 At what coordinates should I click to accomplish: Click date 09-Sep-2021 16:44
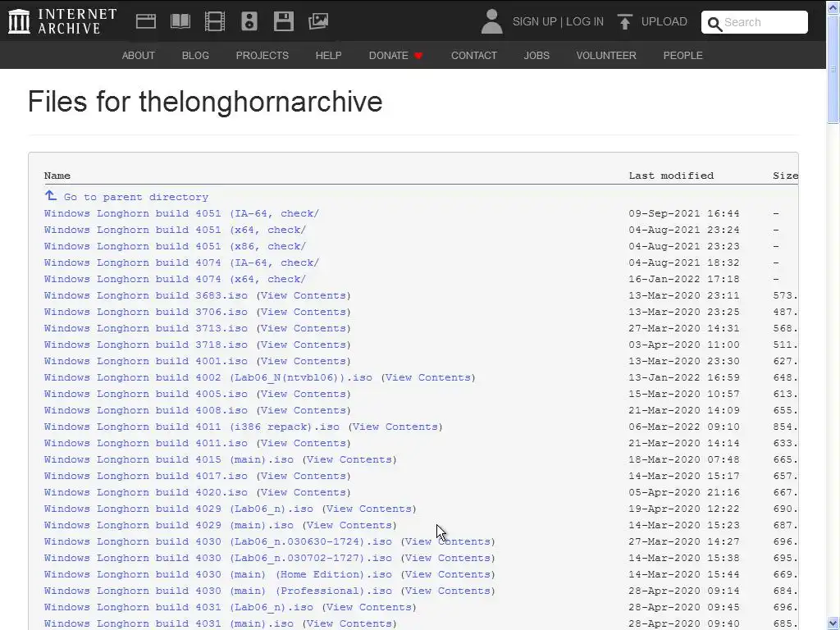(684, 213)
